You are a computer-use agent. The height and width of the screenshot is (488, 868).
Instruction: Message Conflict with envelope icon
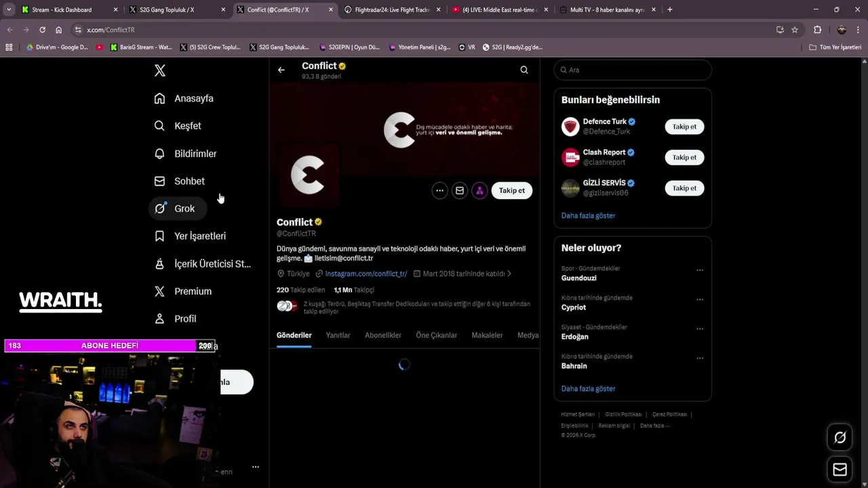460,190
